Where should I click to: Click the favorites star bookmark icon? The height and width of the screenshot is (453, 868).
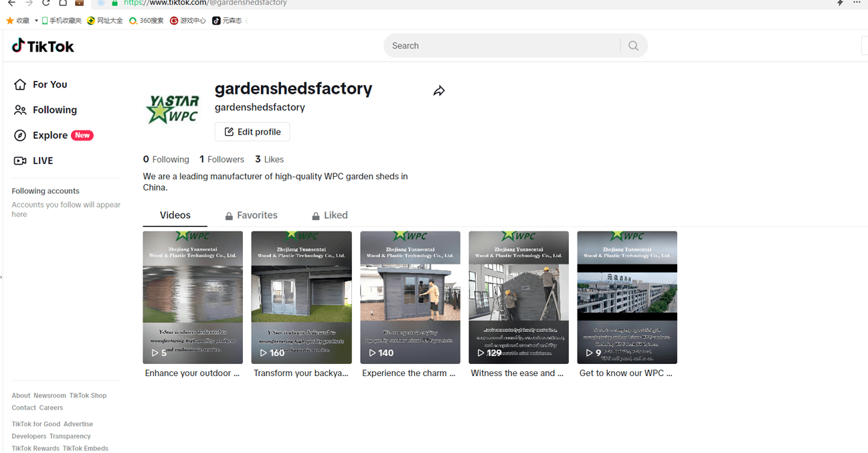click(x=10, y=21)
